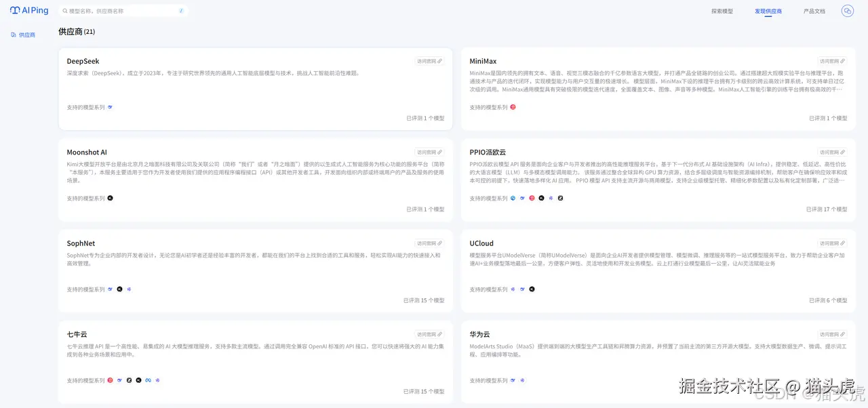Click Z model icon in PPIO派欧云 card
The width and height of the screenshot is (868, 408).
click(560, 198)
